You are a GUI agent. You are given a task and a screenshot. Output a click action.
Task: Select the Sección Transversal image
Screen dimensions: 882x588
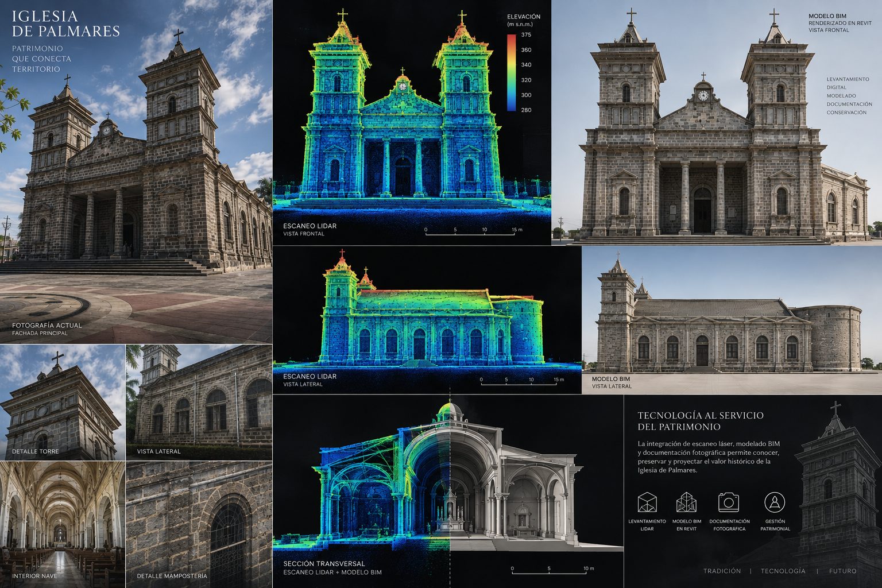[x=448, y=491]
